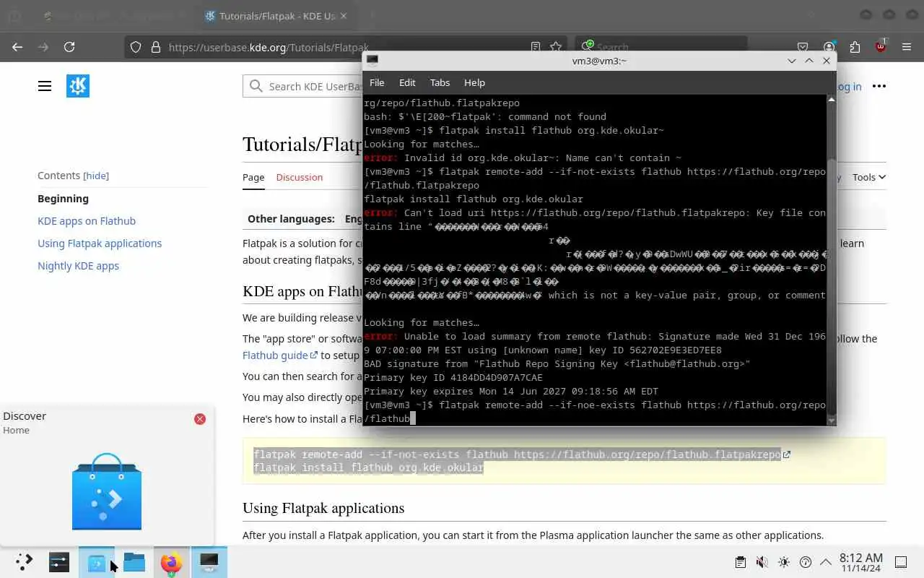
Task: Focus Search KDE UserBase field
Action: pyautogui.click(x=303, y=86)
